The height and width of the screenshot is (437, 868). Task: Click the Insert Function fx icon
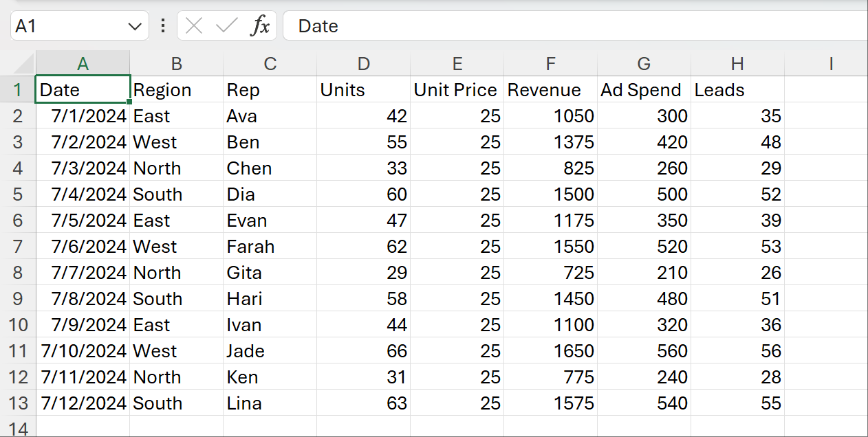(x=259, y=26)
